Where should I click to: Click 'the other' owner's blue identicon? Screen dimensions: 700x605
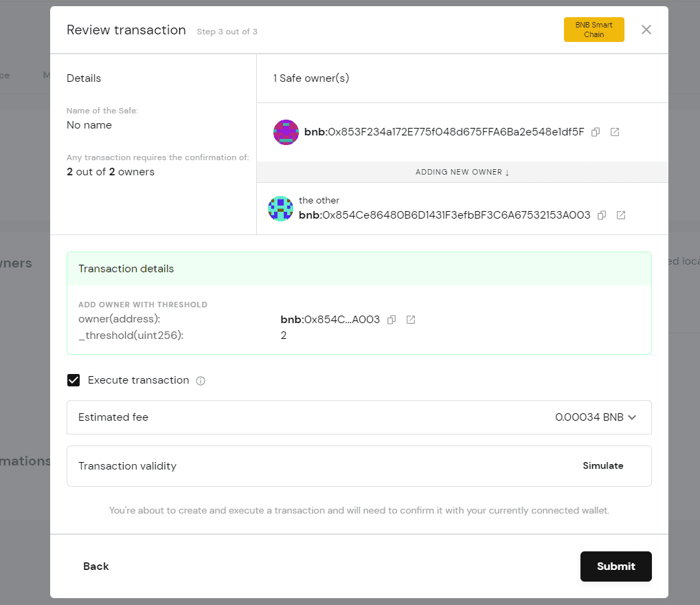280,208
